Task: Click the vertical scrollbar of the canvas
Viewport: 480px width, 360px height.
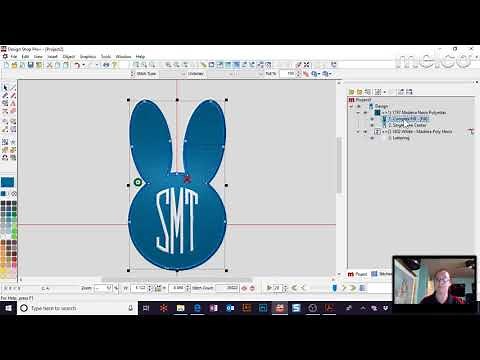Action: [339, 165]
